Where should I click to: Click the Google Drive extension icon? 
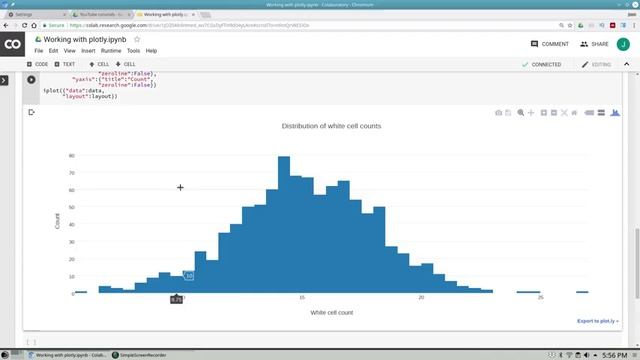[580, 25]
